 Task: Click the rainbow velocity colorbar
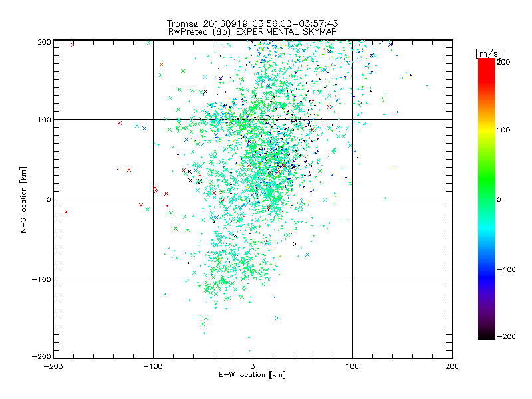(487, 199)
